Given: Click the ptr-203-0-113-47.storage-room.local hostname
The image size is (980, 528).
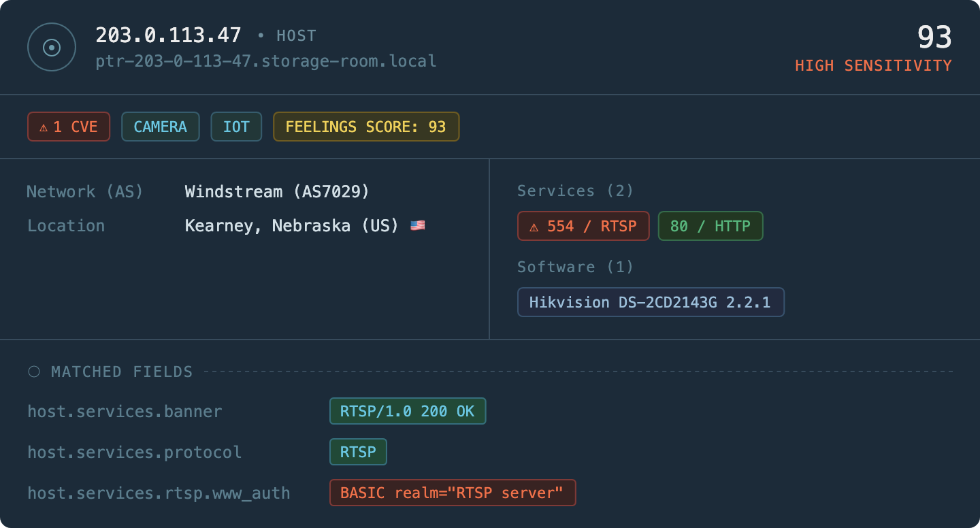Looking at the screenshot, I should click(x=266, y=61).
